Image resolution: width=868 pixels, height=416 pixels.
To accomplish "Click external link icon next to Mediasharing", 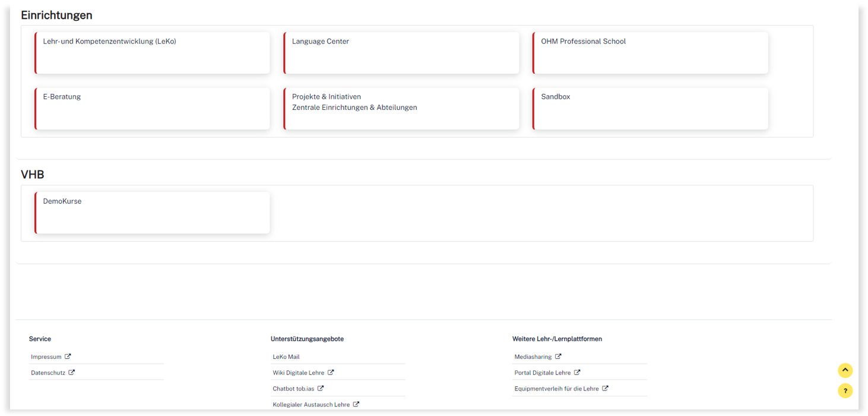I will [x=558, y=357].
